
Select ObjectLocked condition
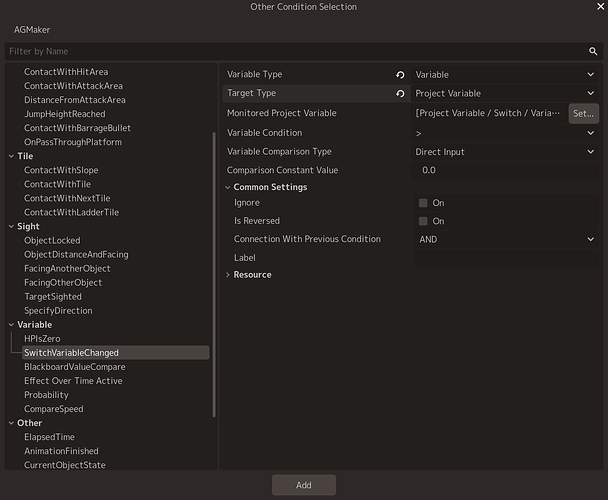[x=52, y=240]
